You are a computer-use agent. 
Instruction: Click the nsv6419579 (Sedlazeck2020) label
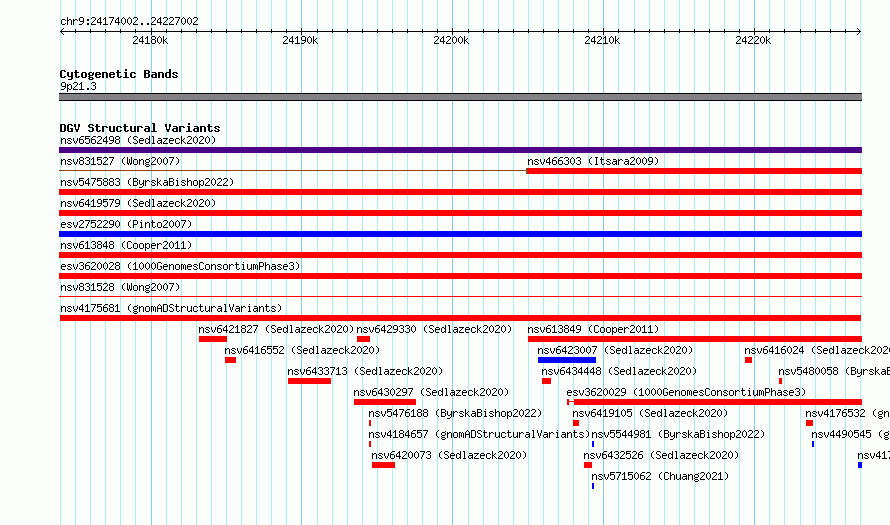138,203
